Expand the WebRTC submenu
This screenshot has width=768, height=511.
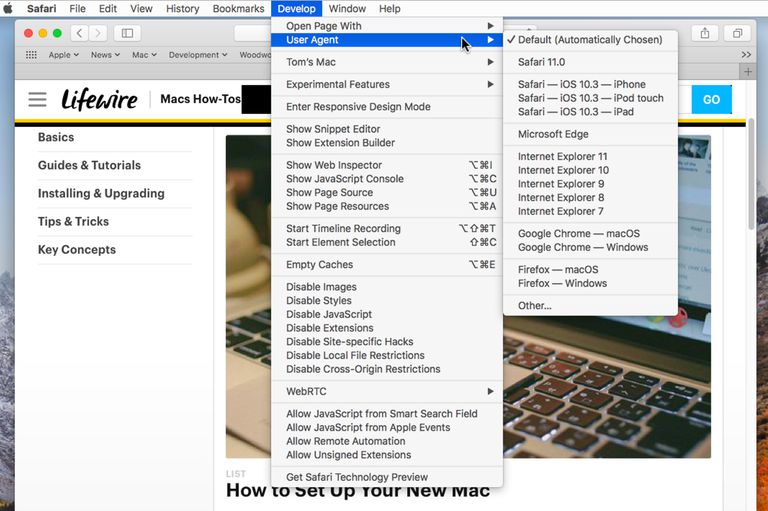coord(387,391)
